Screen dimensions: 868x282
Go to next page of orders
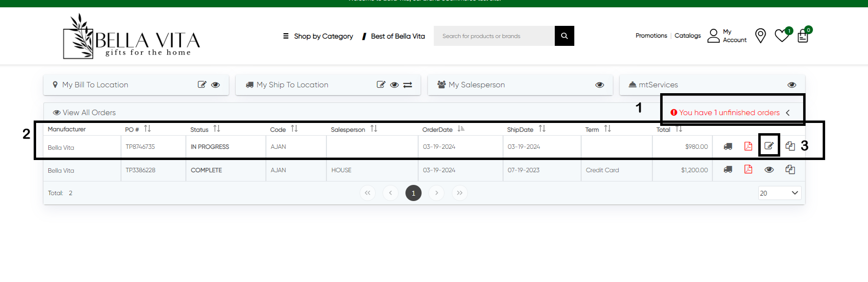[436, 193]
